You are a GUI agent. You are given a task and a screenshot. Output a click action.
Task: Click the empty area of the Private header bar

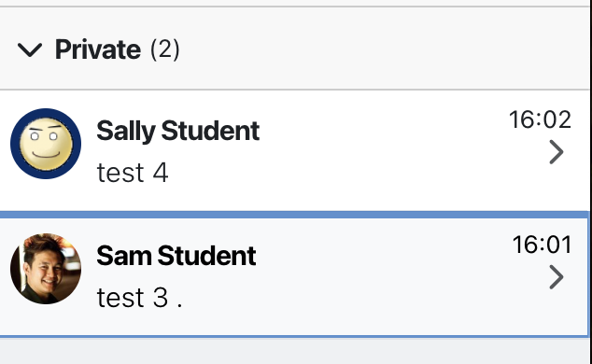377,49
